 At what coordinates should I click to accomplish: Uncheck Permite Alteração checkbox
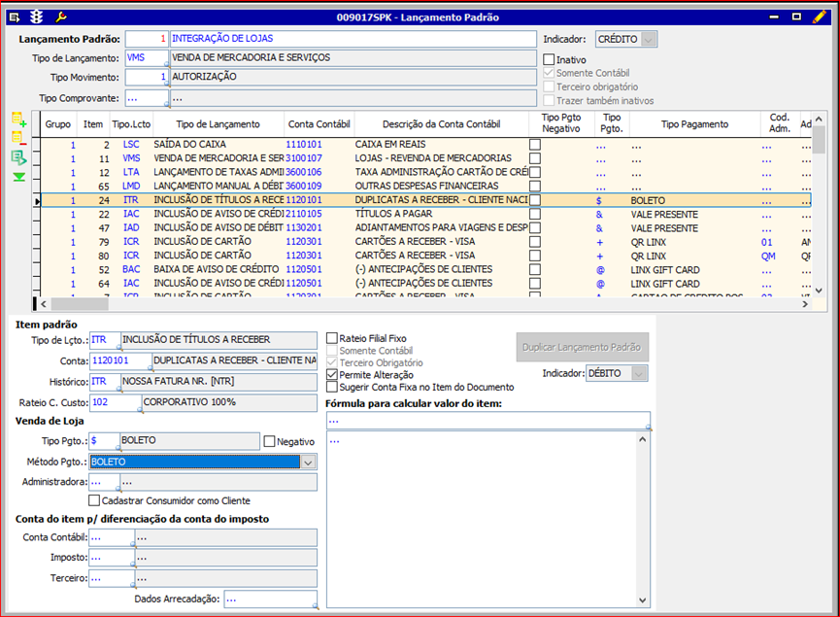click(333, 375)
